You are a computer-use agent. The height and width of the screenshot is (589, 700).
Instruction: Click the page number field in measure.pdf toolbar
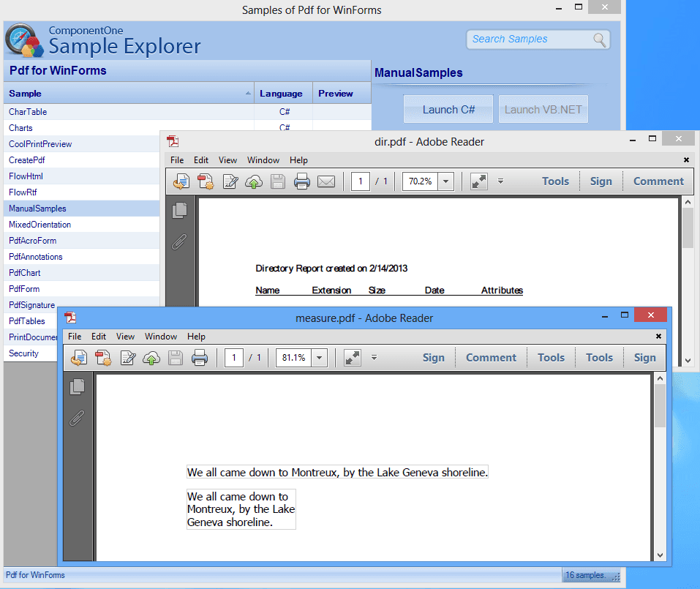[x=234, y=358]
